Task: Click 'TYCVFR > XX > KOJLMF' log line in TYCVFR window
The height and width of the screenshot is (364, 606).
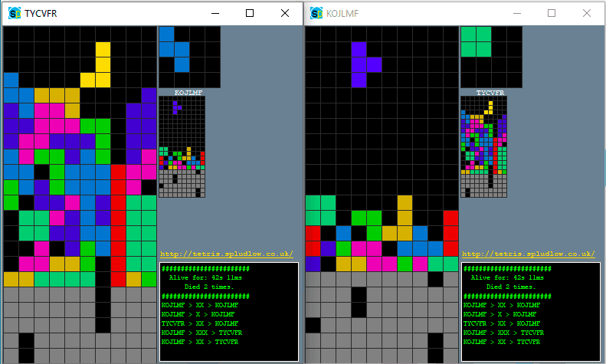Action: point(200,323)
